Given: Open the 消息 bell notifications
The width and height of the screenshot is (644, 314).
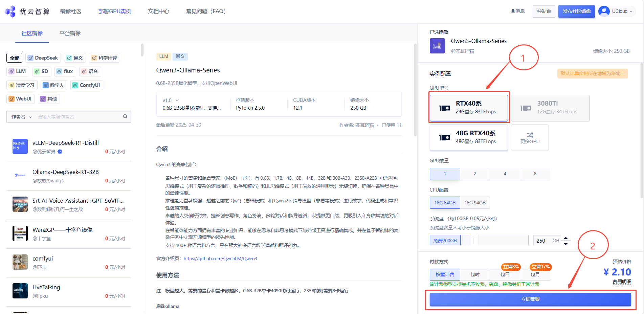Looking at the screenshot, I should (518, 11).
